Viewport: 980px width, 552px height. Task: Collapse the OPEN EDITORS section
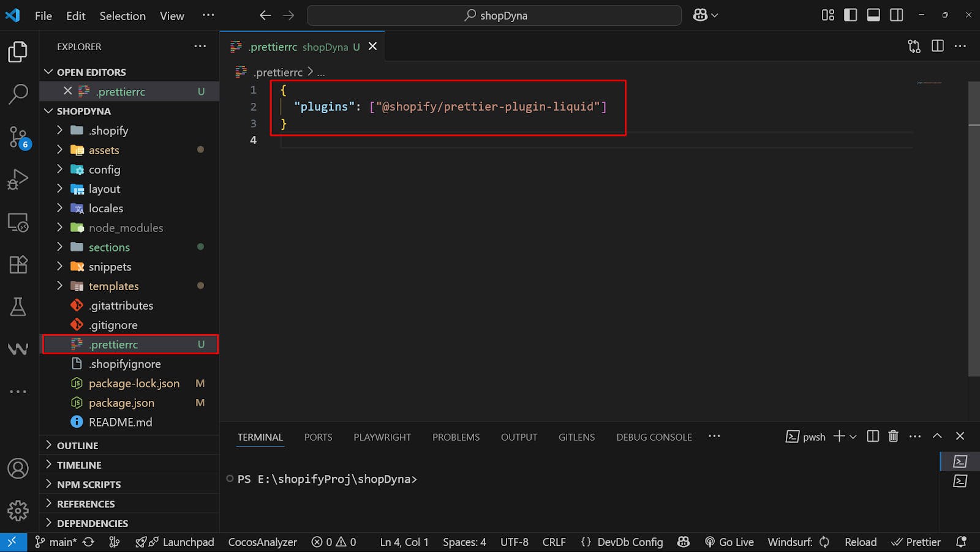91,72
